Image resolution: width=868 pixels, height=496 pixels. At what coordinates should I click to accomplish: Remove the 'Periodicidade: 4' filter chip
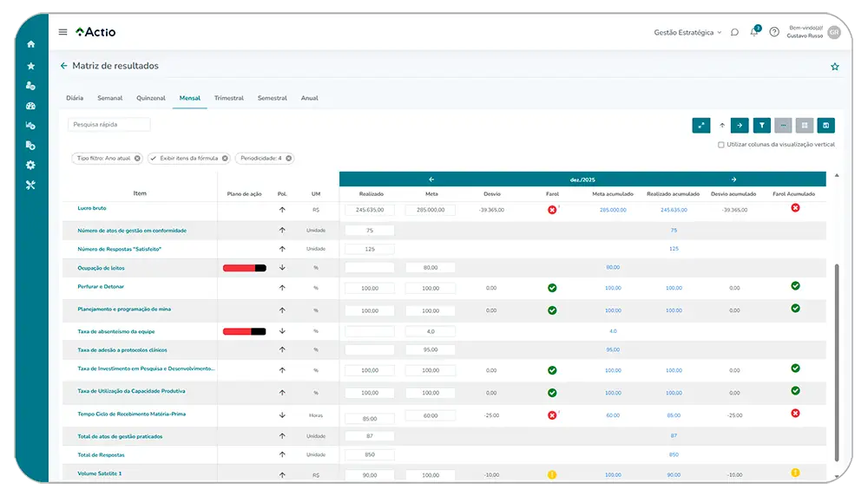289,159
